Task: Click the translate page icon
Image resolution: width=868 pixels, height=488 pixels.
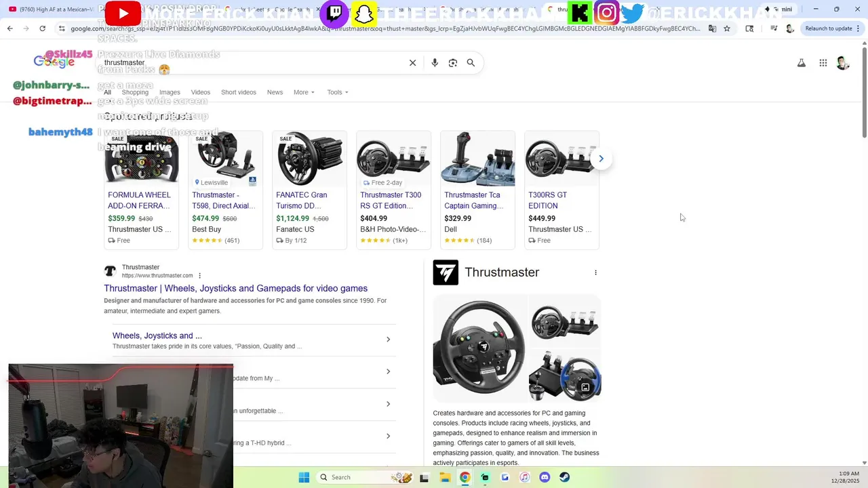Action: (712, 28)
